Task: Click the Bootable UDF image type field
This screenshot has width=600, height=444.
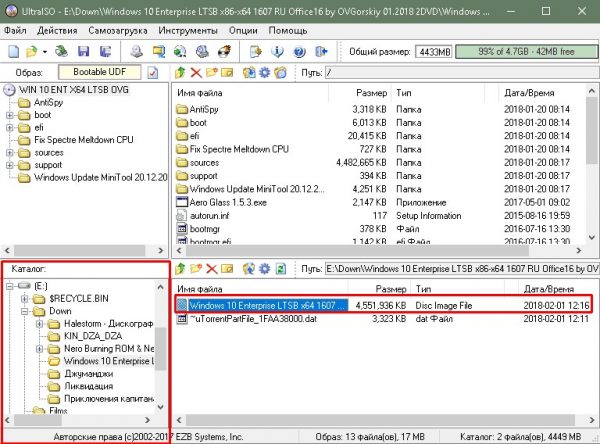Action: pyautogui.click(x=99, y=72)
